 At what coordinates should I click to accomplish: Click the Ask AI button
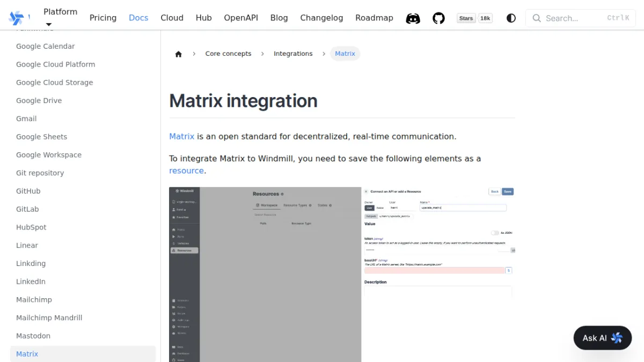[603, 338]
